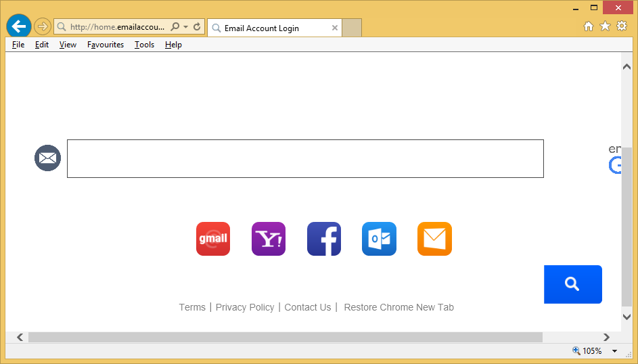Expand the 105% zoom level dropdown

coord(614,351)
